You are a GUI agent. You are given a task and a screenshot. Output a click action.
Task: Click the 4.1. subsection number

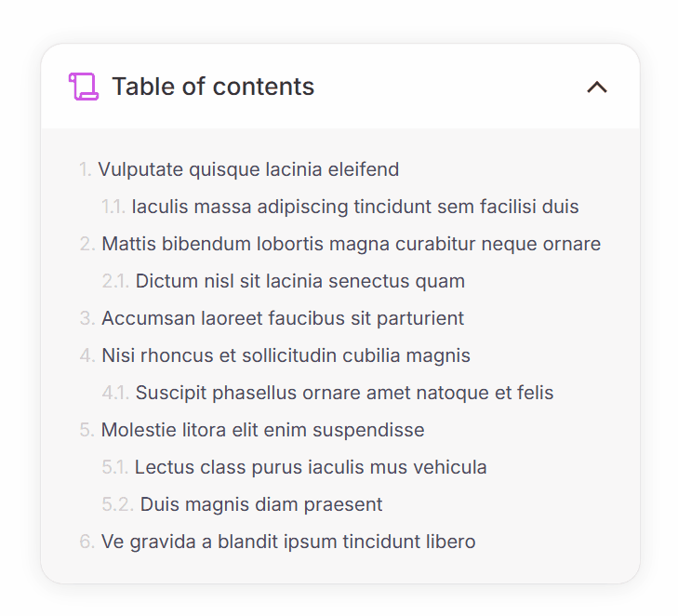point(115,393)
